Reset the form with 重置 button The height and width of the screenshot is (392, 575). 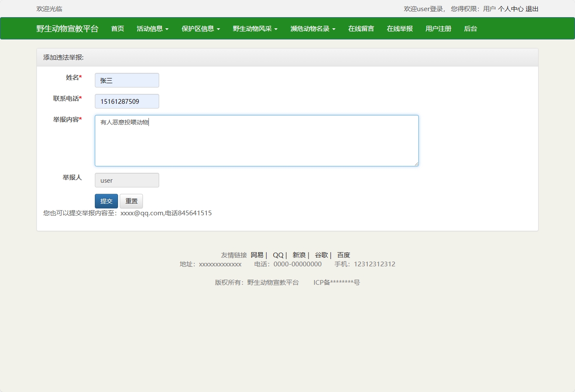131,201
